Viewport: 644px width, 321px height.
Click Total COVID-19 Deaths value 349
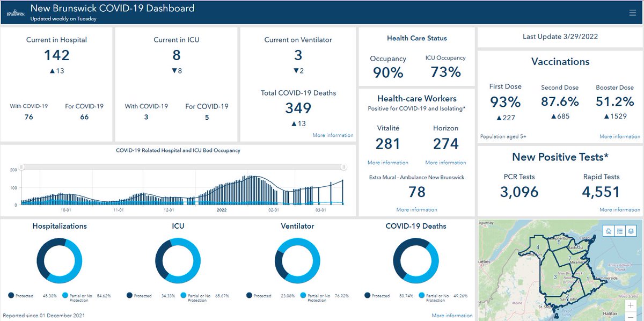click(298, 108)
